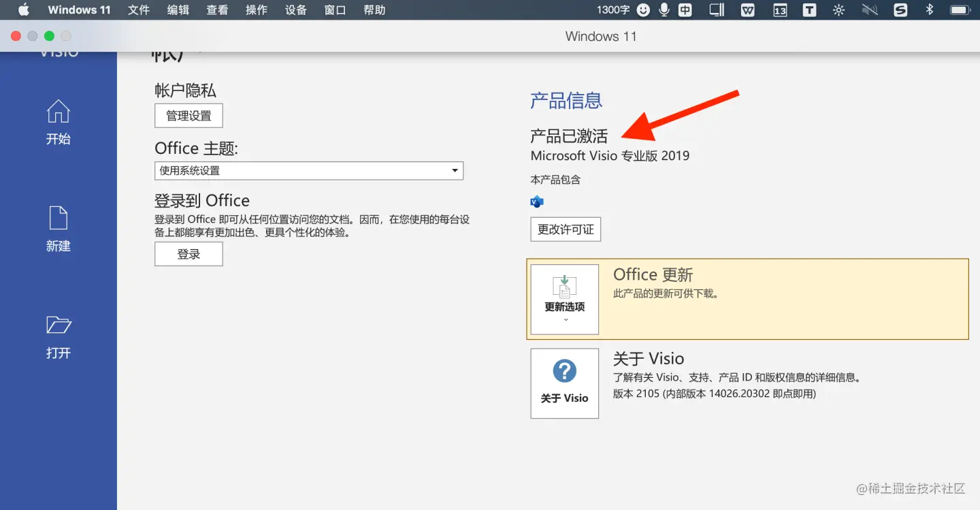Open the 开始 (Home) page in sidebar
The height and width of the screenshot is (510, 980).
(58, 123)
